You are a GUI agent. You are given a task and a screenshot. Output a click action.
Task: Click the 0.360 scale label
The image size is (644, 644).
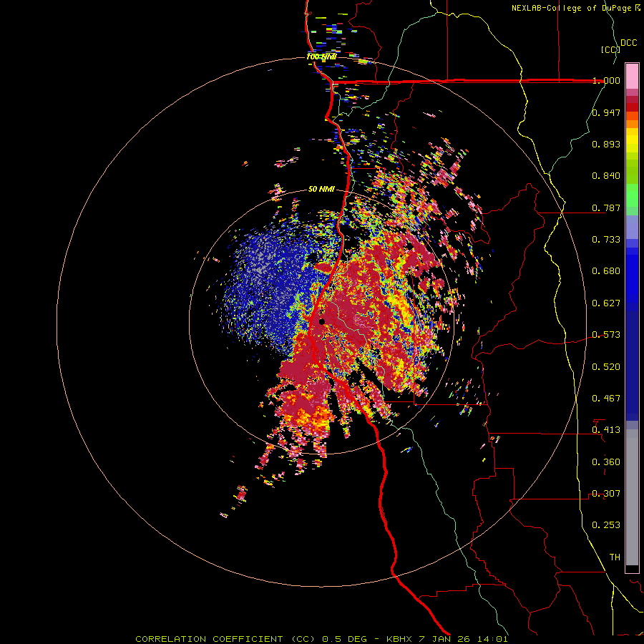click(x=606, y=462)
